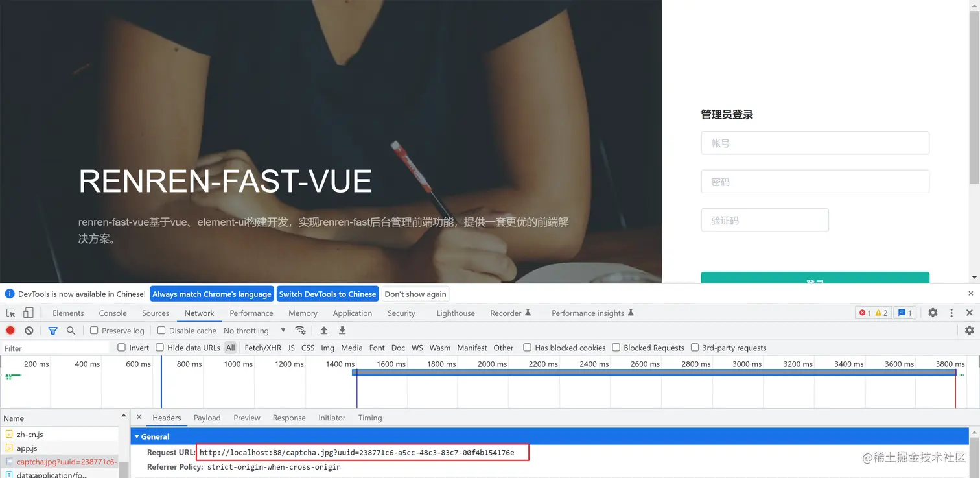Click the data:application font file icon
This screenshot has width=980, height=478.
9,475
